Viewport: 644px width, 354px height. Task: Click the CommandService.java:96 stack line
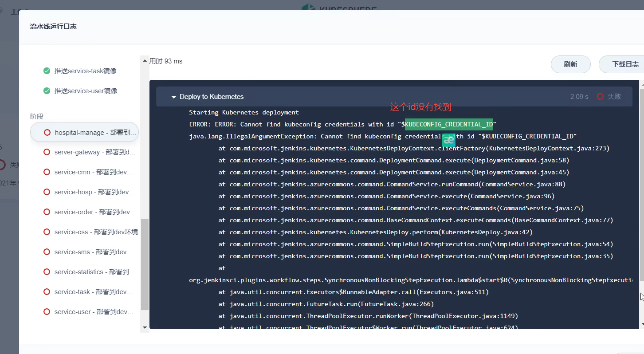click(x=387, y=197)
